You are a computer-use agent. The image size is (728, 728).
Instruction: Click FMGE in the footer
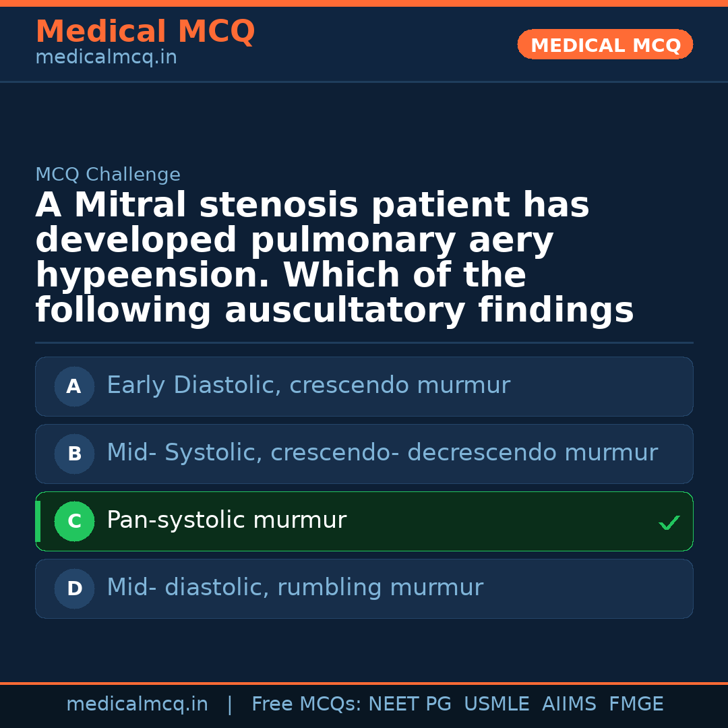point(636,704)
